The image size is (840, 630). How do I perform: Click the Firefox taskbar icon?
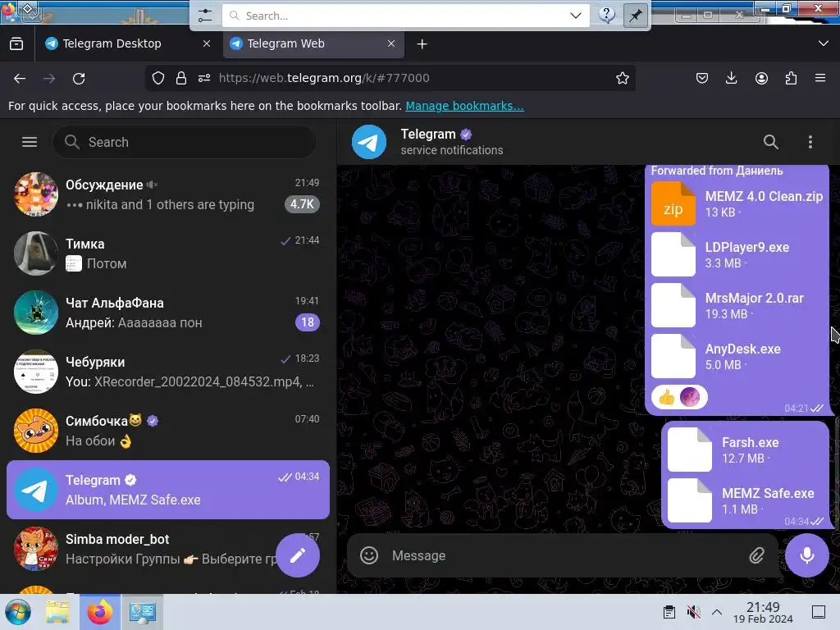click(100, 612)
